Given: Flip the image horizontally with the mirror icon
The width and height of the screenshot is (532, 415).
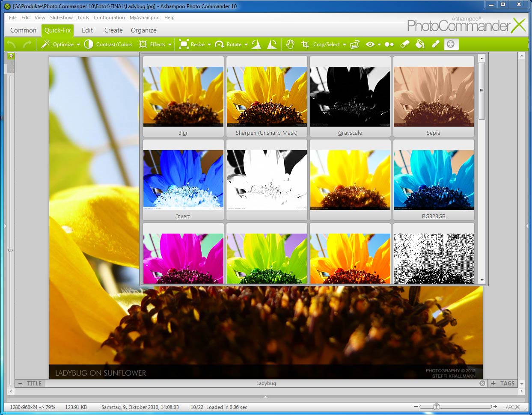Looking at the screenshot, I should click(256, 44).
